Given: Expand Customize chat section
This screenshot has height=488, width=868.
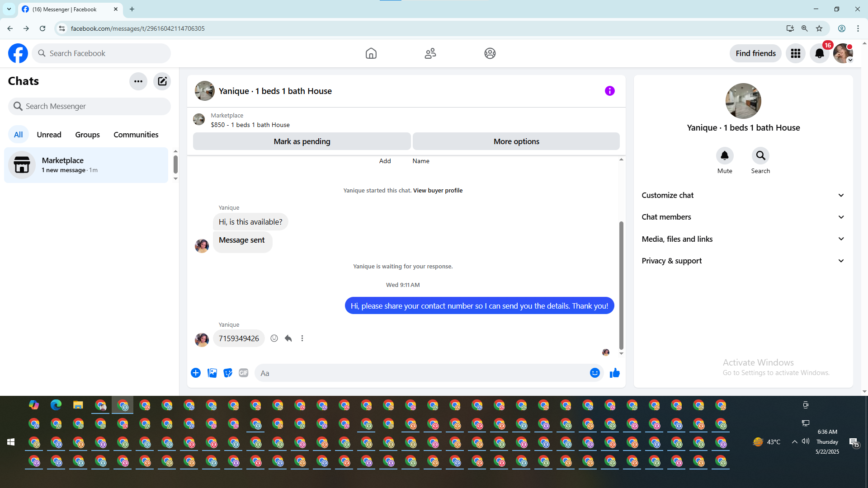Looking at the screenshot, I should coord(743,195).
